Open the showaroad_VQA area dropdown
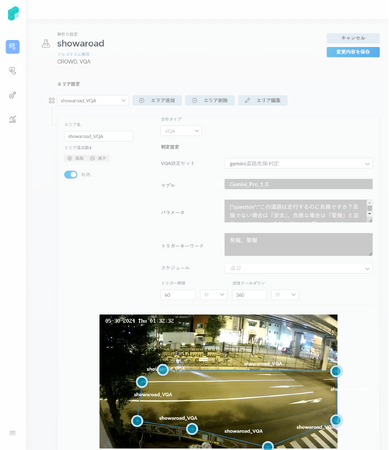Image resolution: width=389 pixels, height=450 pixels. click(x=93, y=100)
